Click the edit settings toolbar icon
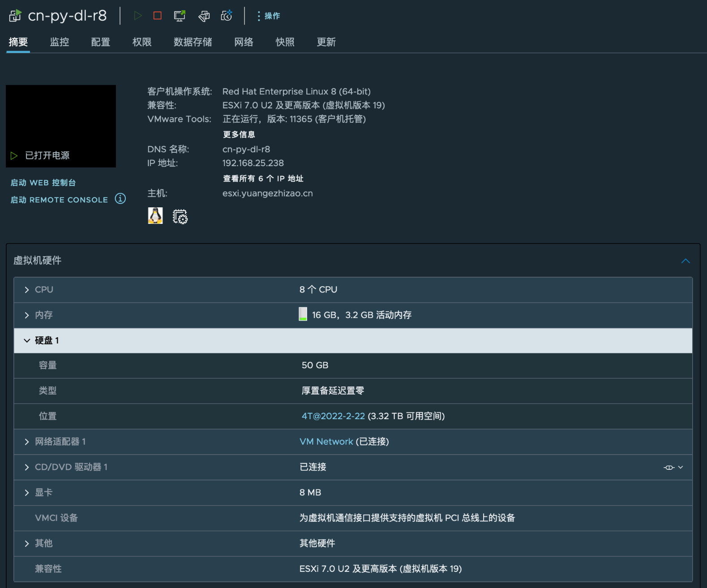 (204, 16)
